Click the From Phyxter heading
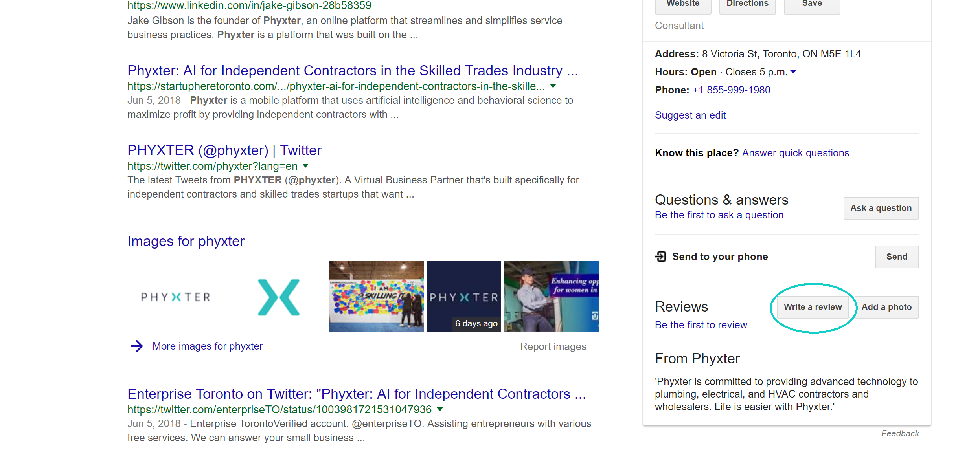The height and width of the screenshot is (460, 980). coord(697,359)
